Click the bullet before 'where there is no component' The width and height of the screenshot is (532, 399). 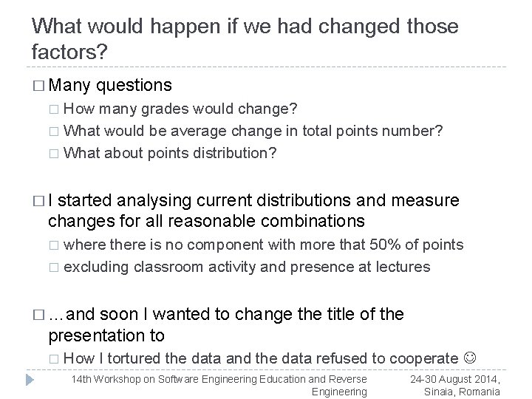pos(53,246)
